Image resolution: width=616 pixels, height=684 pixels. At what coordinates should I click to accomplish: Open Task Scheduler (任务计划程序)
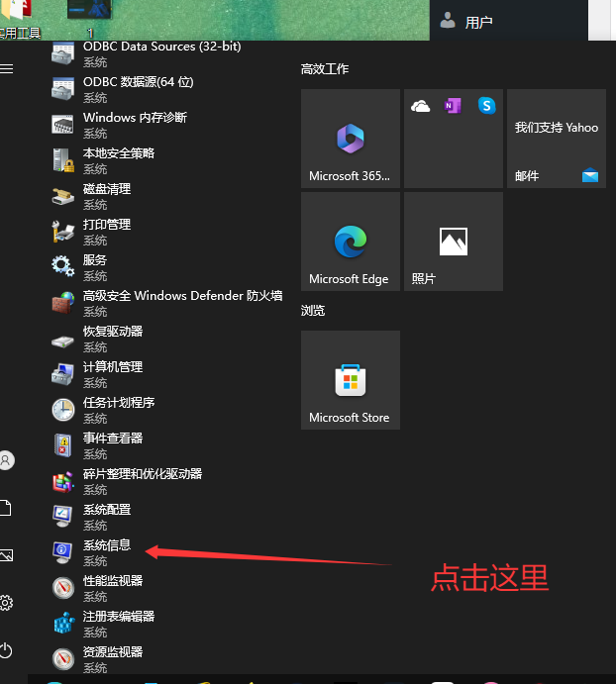pos(118,403)
